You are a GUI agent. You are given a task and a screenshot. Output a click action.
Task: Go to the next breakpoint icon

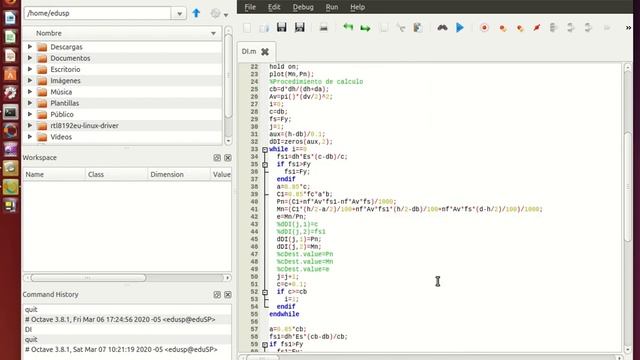click(x=503, y=28)
